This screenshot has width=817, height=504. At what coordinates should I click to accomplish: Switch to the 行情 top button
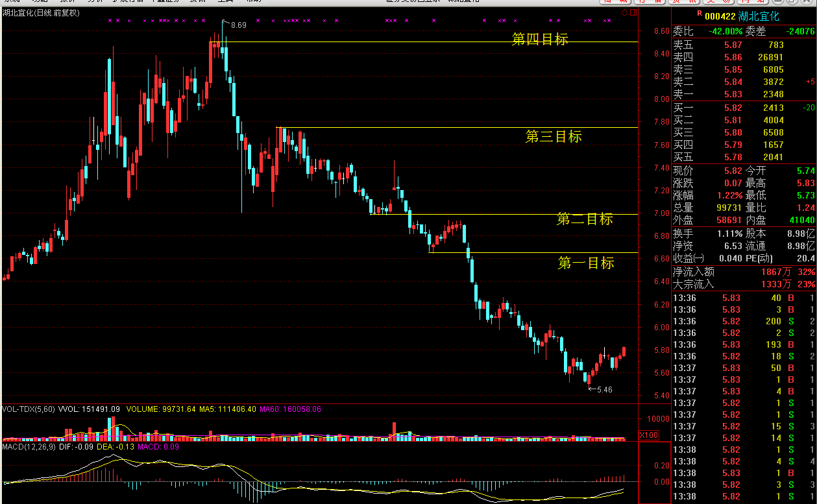tap(651, 1)
